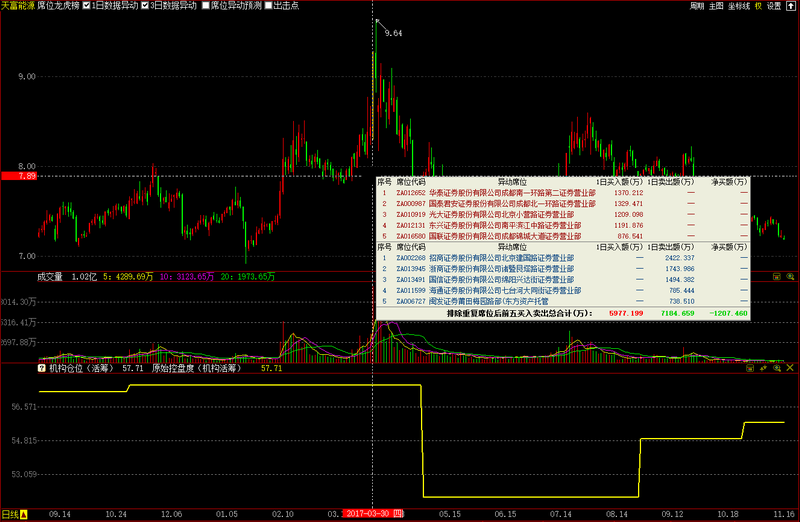The width and height of the screenshot is (800, 522).
Task: Toggle the 3日数据异动 checkbox
Action: pyautogui.click(x=143, y=6)
